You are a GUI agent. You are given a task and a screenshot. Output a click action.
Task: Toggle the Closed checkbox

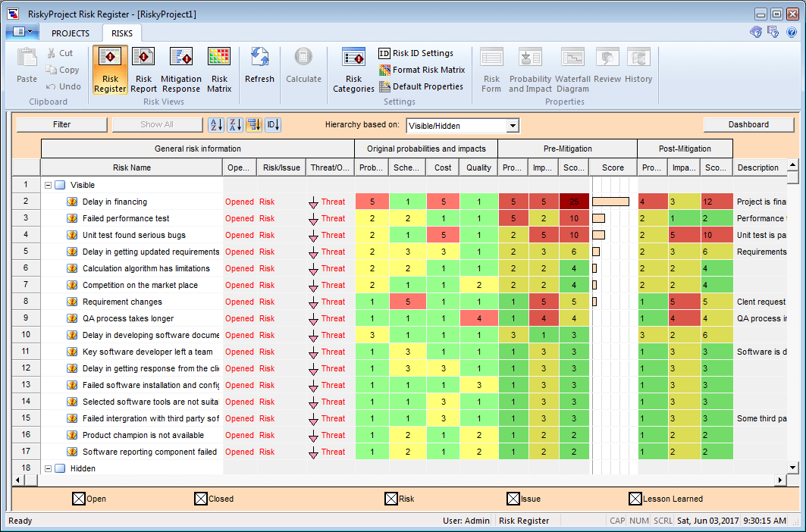[201, 499]
